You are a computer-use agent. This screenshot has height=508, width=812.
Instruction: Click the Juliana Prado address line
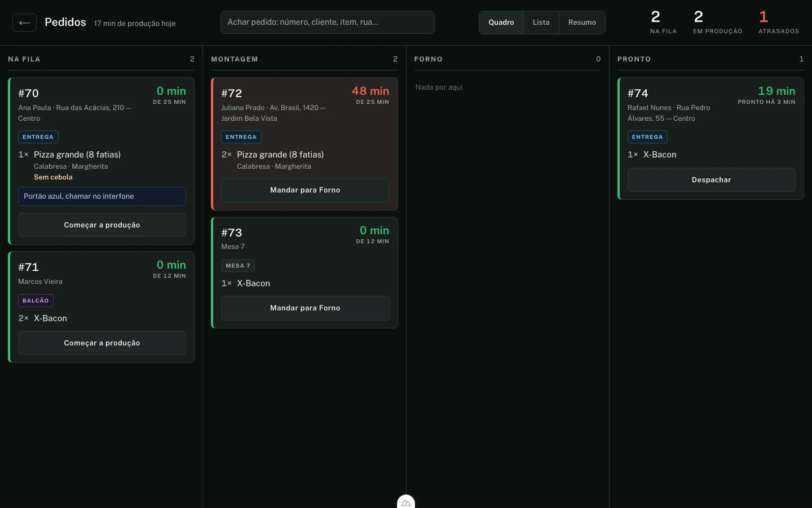tap(273, 113)
